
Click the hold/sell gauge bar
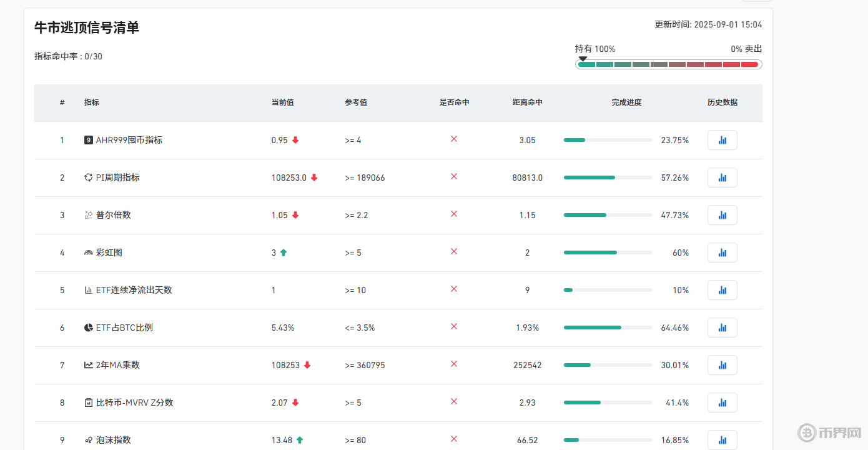click(x=668, y=64)
